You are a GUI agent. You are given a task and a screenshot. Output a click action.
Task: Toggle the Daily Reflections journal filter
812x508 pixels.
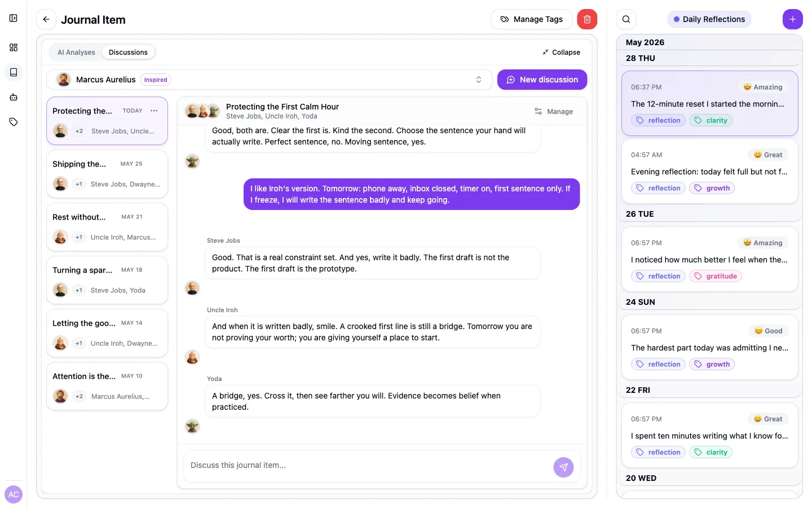pos(709,19)
